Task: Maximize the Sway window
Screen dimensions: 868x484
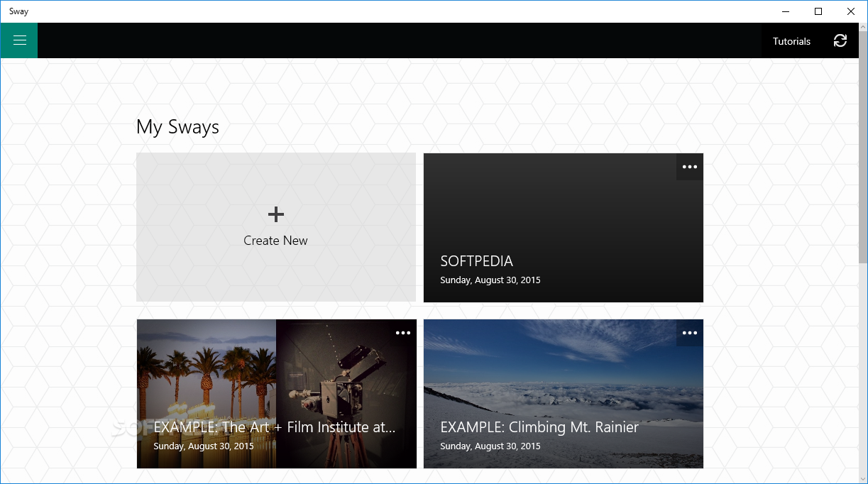Action: point(818,11)
